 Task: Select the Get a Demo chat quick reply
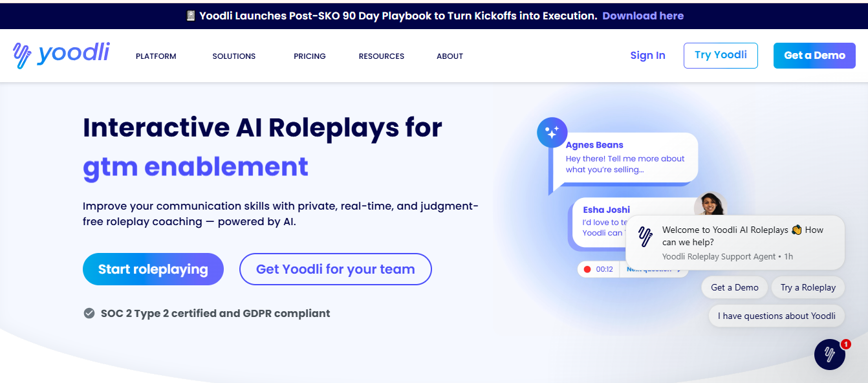(735, 287)
